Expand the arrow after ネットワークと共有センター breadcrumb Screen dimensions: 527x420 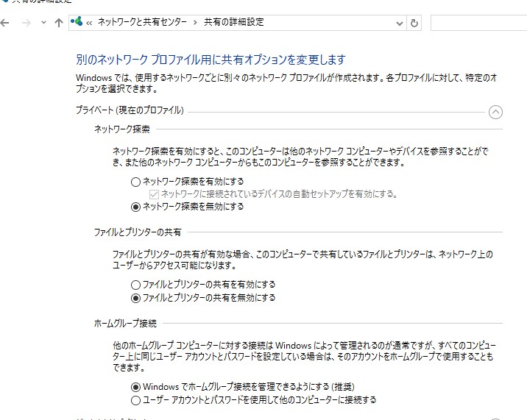pos(195,23)
